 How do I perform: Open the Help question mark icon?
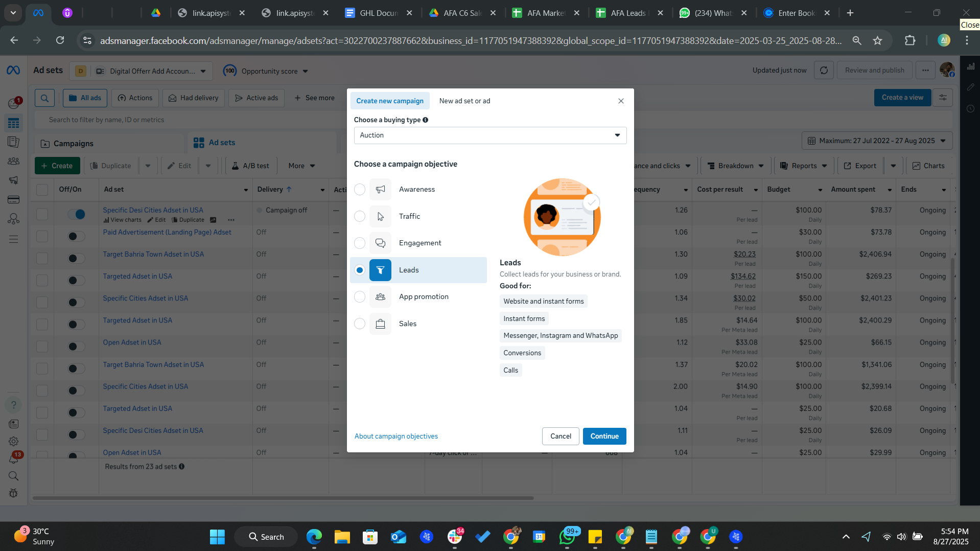[x=13, y=405]
